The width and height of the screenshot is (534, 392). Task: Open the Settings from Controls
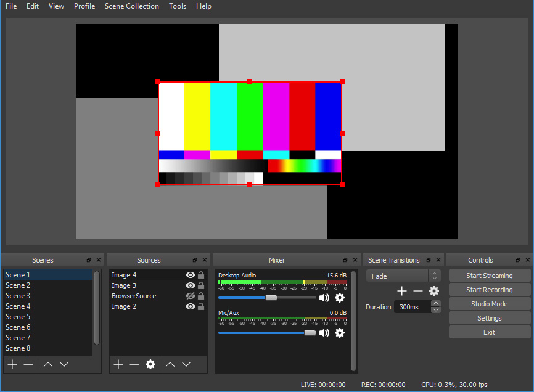click(490, 318)
